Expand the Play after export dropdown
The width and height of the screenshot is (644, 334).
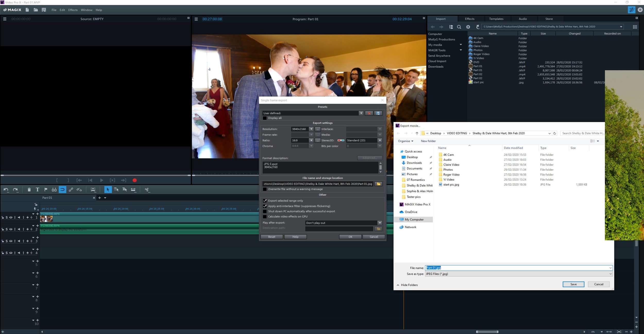(380, 223)
